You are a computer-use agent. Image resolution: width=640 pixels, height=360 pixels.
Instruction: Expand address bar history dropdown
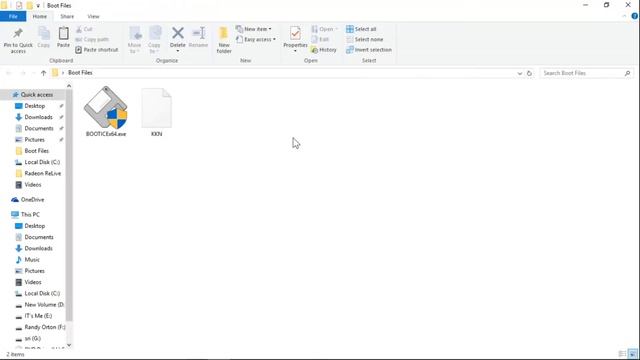[x=520, y=73]
